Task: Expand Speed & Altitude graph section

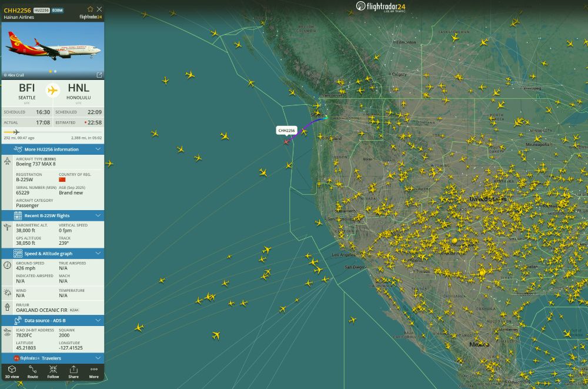Action: 53,254
